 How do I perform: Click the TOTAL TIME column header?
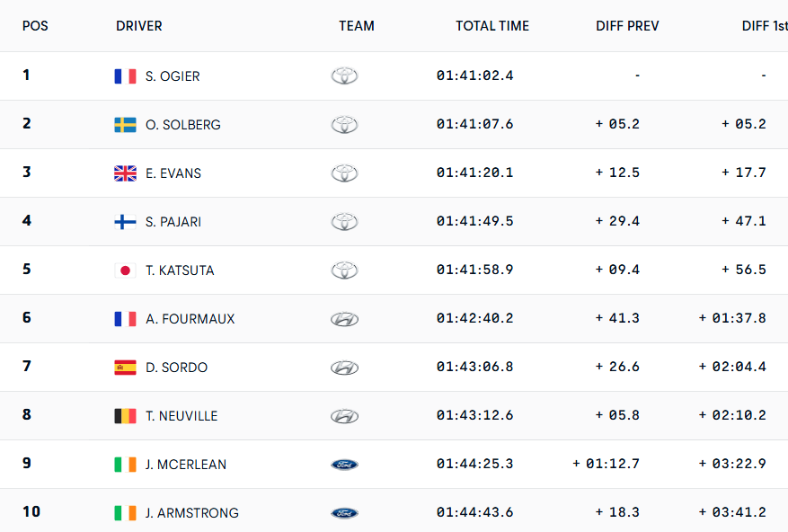click(x=492, y=26)
